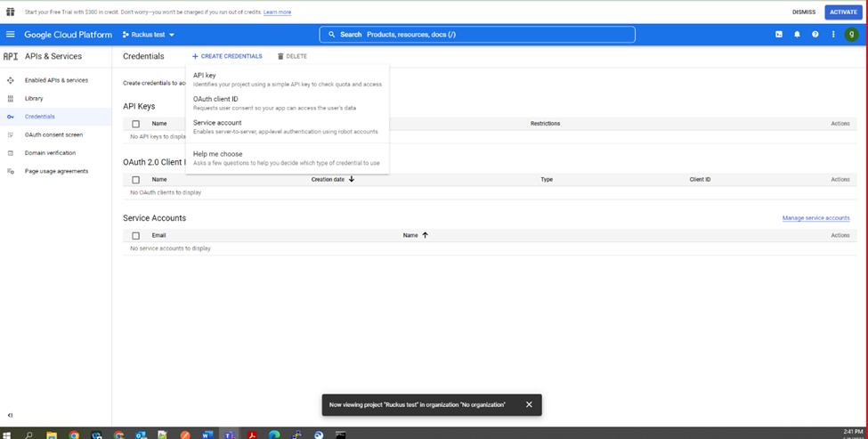This screenshot has height=439, width=868.
Task: Select all Service Accounts checkbox
Action: [x=135, y=236]
